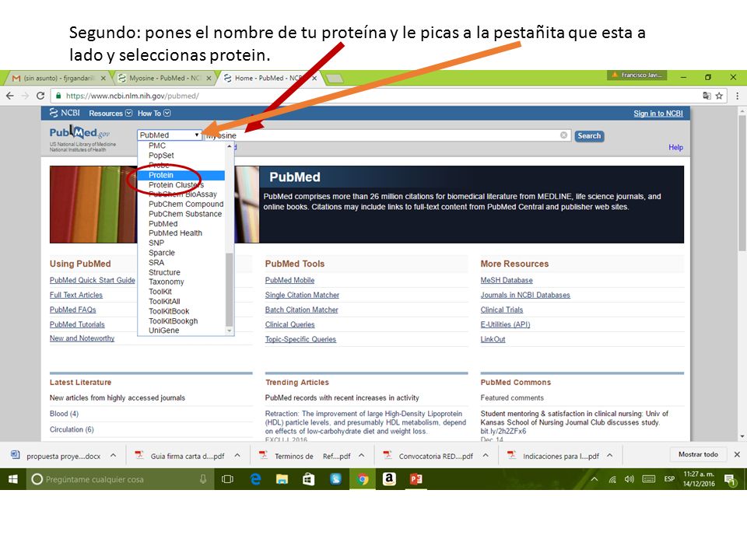This screenshot has height=560, width=747.
Task: Click the browser address bar URL
Action: click(x=132, y=96)
